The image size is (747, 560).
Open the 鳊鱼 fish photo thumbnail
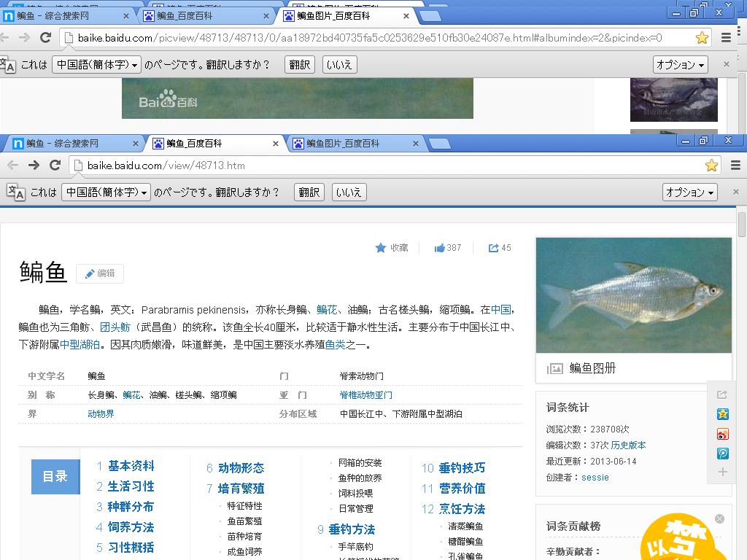click(634, 295)
